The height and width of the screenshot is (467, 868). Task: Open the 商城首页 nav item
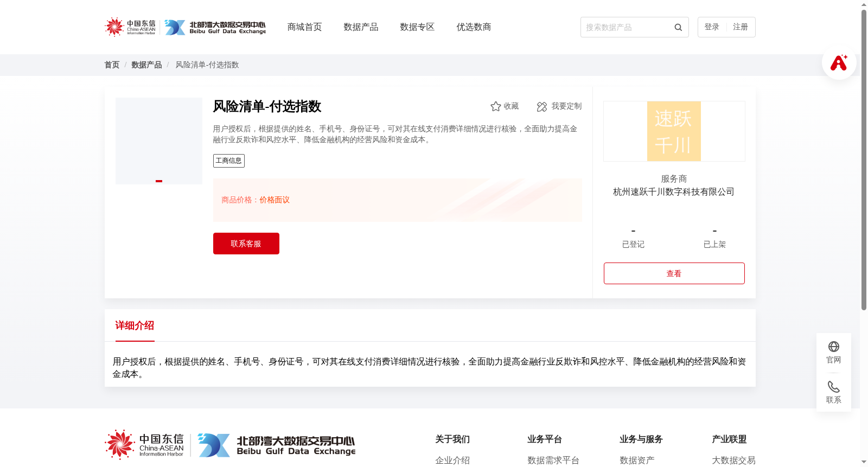pos(304,27)
